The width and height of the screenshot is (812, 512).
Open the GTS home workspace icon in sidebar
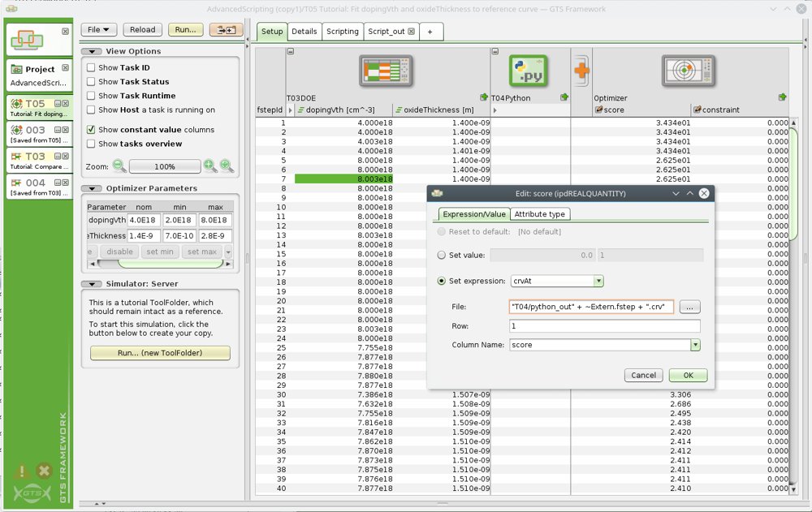[x=28, y=39]
